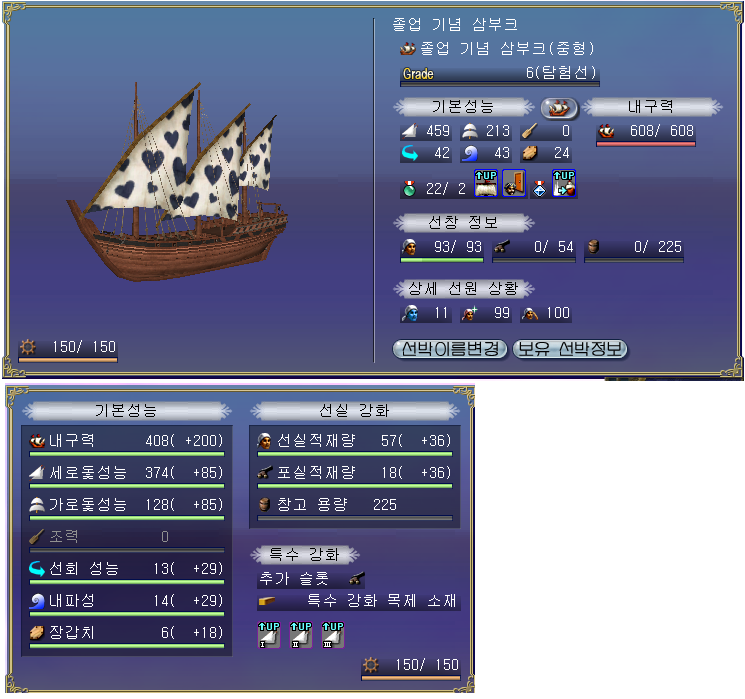
Task: Click the 선박이름변경 button
Action: 450,349
